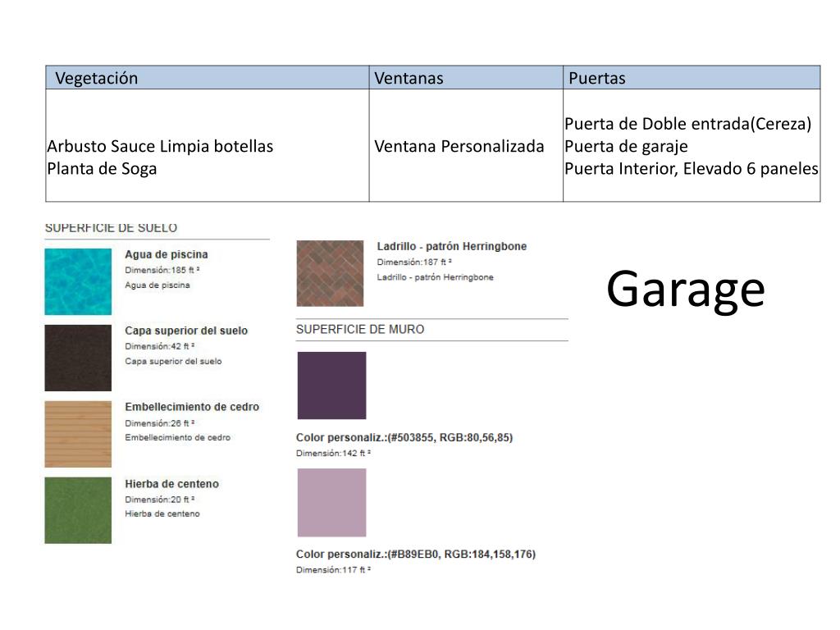This screenshot has height=630, width=840.
Task: Click the bold Agua de piscina title
Action: point(167,254)
